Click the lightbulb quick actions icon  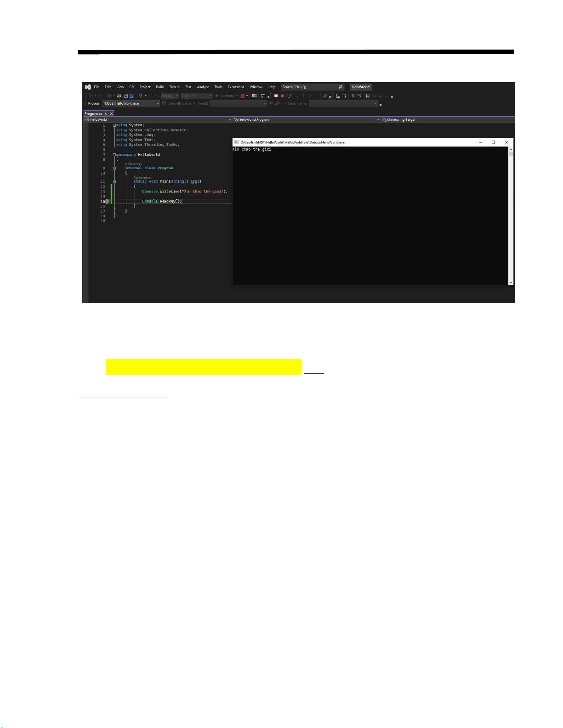tap(107, 202)
